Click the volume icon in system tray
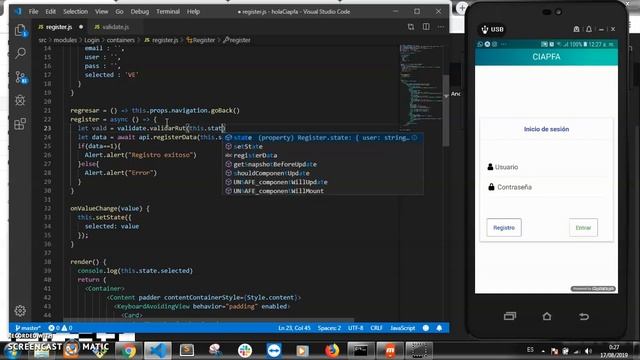The height and width of the screenshot is (360, 640). [x=588, y=351]
